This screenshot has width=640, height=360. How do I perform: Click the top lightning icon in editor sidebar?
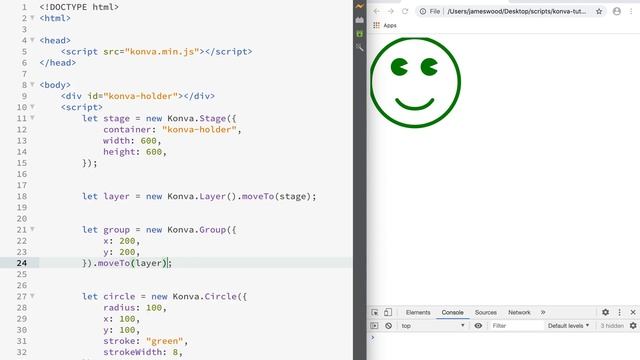[x=360, y=6]
